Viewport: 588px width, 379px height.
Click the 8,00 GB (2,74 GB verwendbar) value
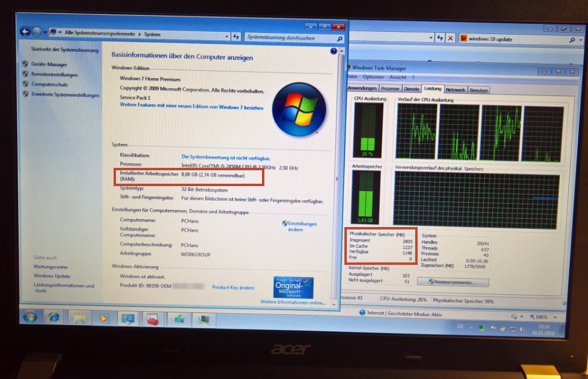tap(212, 175)
